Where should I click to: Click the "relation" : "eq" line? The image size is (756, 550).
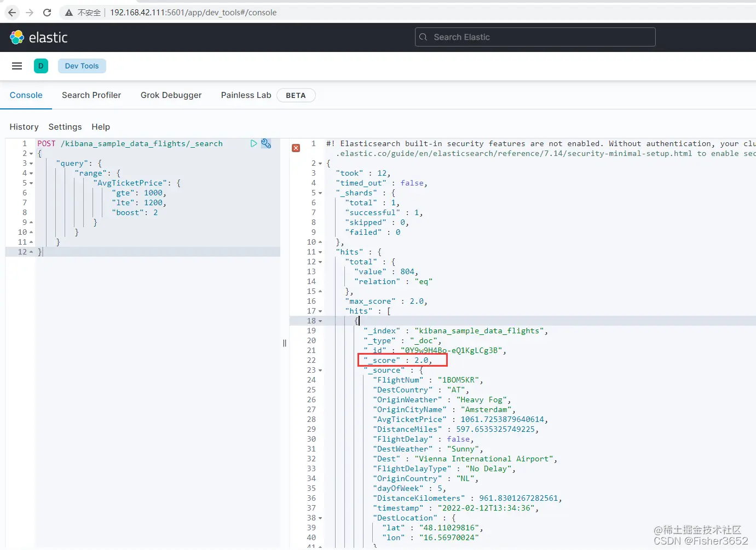click(394, 281)
